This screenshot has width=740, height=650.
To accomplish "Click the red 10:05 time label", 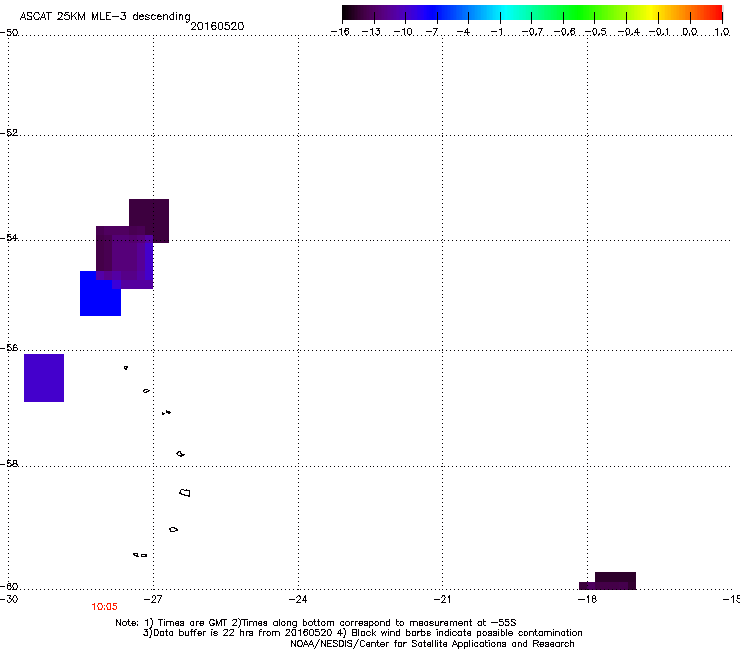I will [x=104, y=607].
